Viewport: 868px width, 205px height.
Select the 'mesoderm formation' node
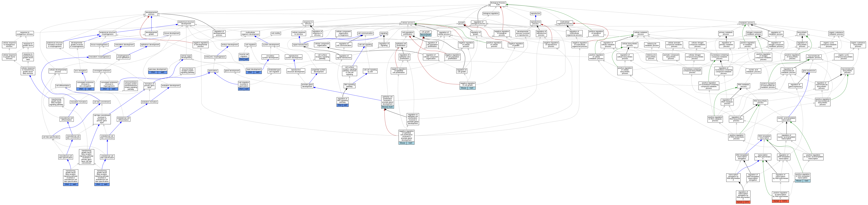click(x=79, y=102)
